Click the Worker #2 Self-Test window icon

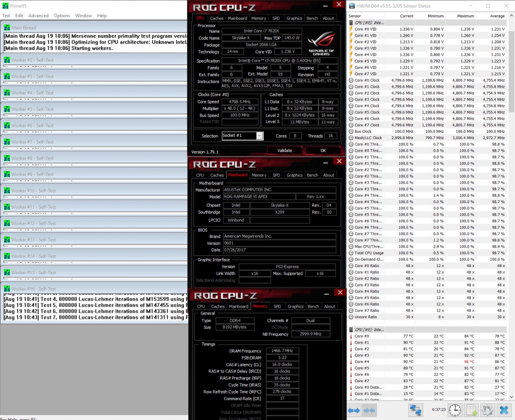(x=7, y=60)
